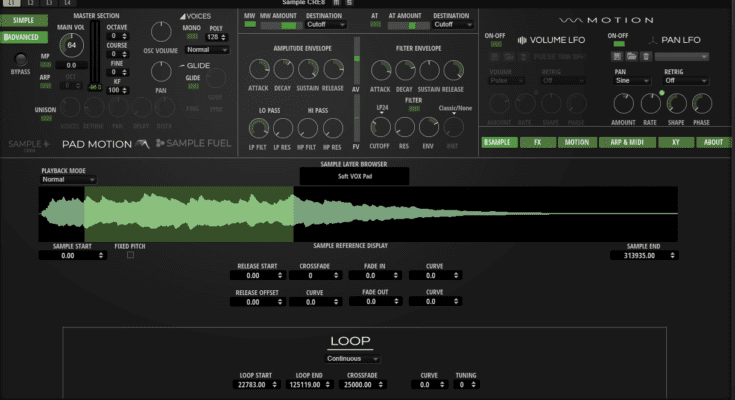Image resolution: width=735 pixels, height=400 pixels.
Task: Switch to the ARP & MIDI tab
Action: 626,142
